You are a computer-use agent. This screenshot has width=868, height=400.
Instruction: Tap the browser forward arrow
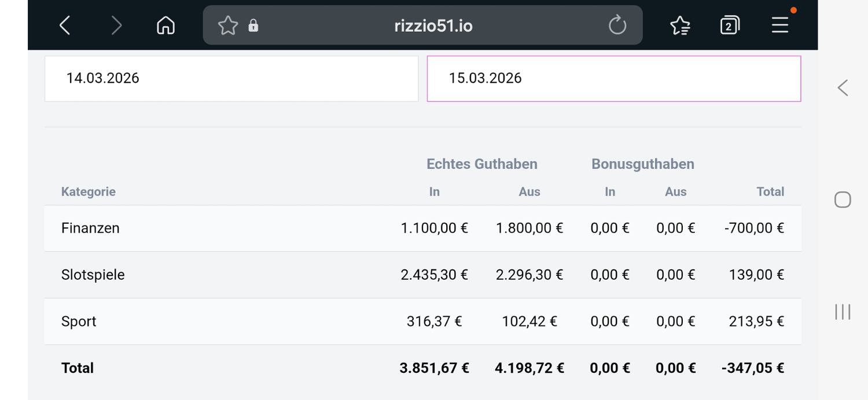point(116,25)
